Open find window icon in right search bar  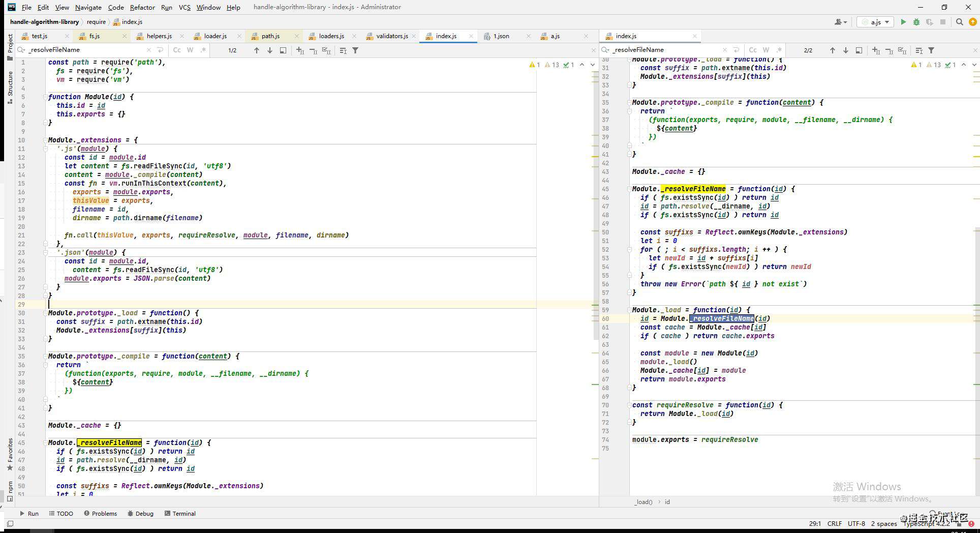click(x=859, y=50)
